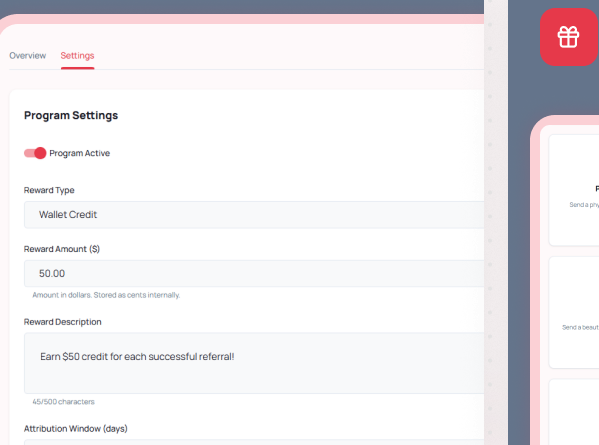Click the Reward Type label

tap(49, 190)
